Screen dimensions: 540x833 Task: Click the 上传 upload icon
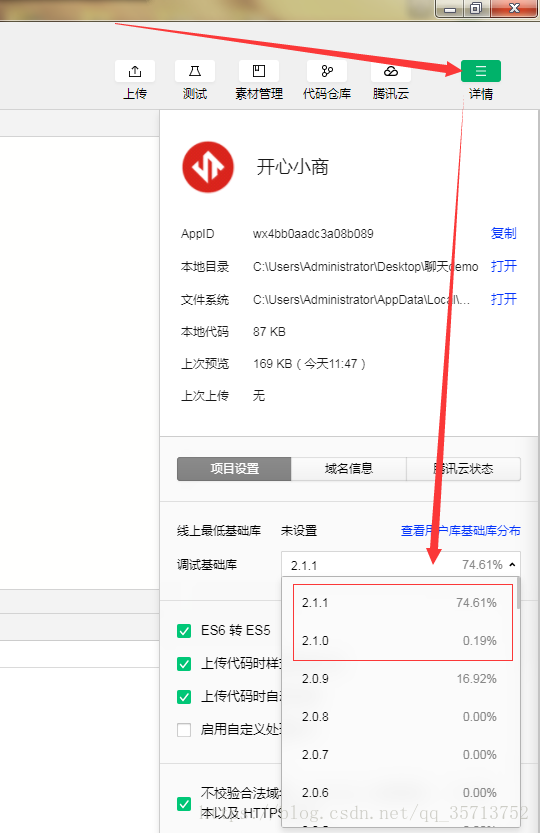(135, 71)
